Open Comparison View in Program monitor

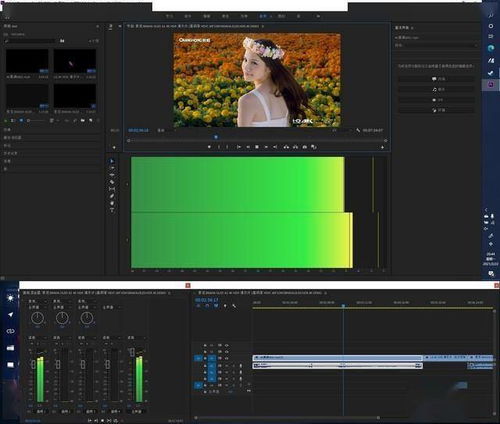click(x=313, y=147)
